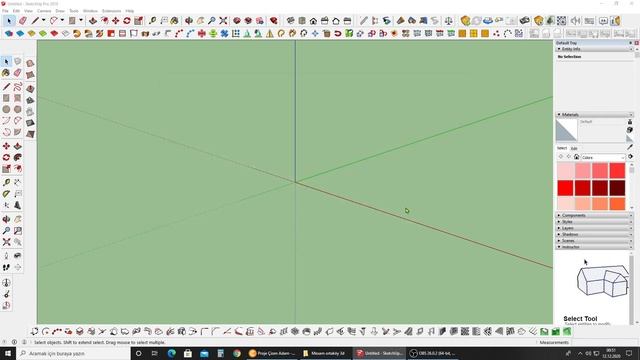Pick the light pink swatch in first row

click(565, 171)
